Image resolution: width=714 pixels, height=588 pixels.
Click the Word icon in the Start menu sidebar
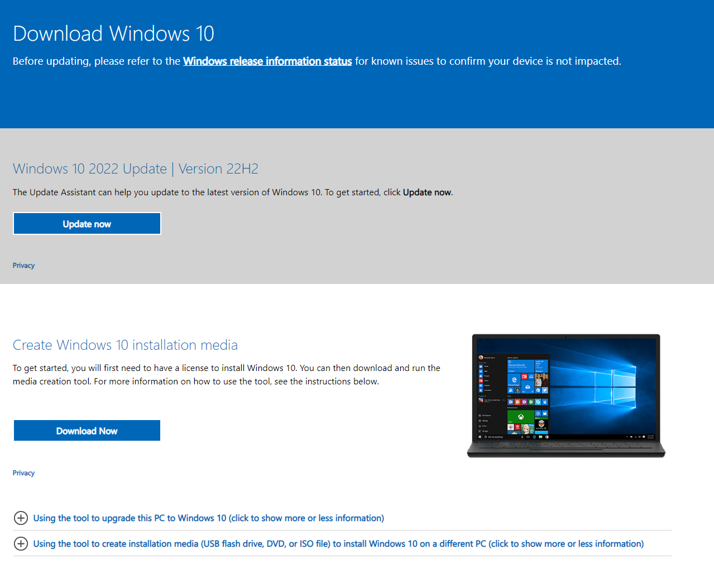(x=481, y=366)
